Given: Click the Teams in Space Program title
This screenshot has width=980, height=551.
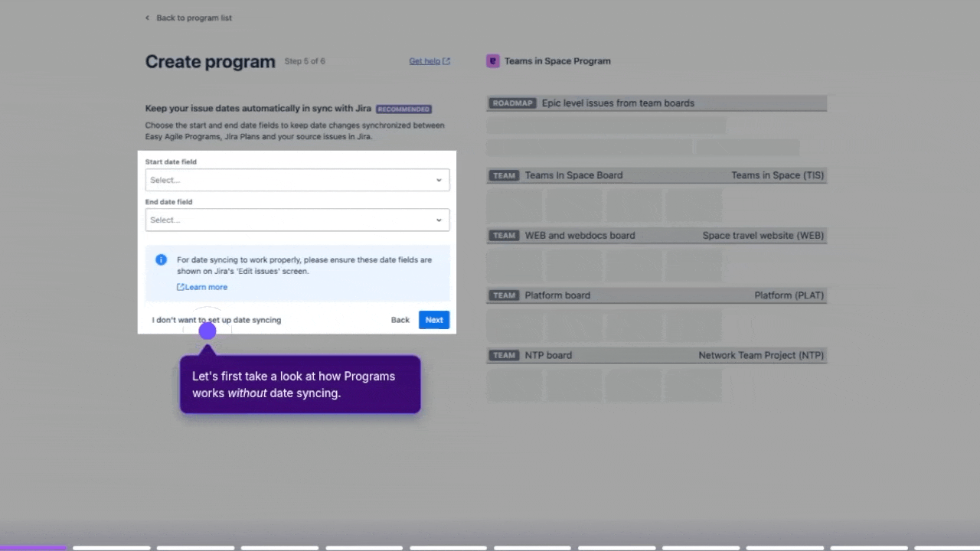Looking at the screenshot, I should click(557, 61).
